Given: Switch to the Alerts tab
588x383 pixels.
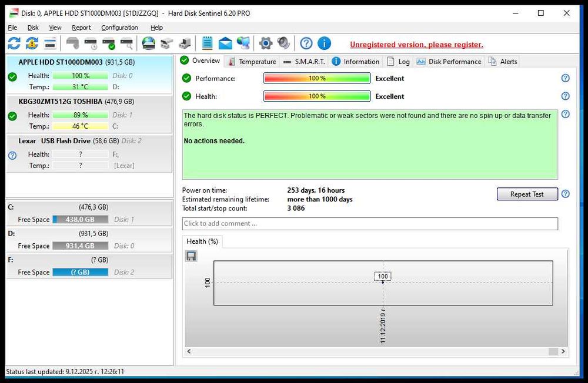Looking at the screenshot, I should coord(503,62).
